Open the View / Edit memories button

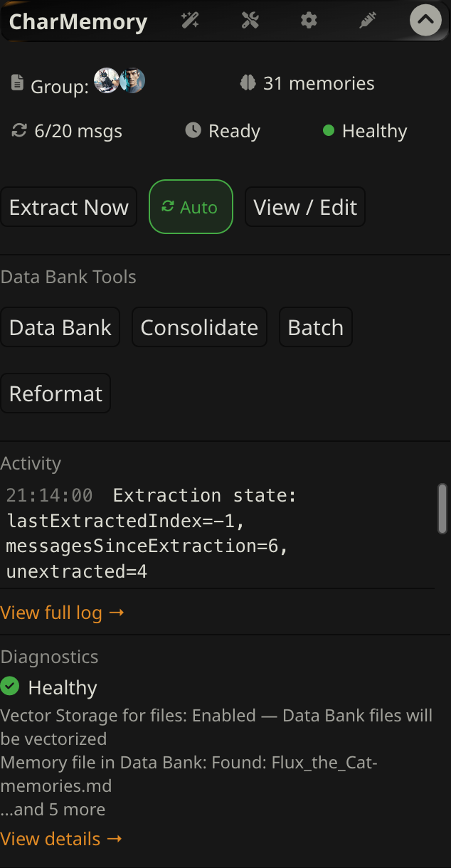click(x=305, y=207)
